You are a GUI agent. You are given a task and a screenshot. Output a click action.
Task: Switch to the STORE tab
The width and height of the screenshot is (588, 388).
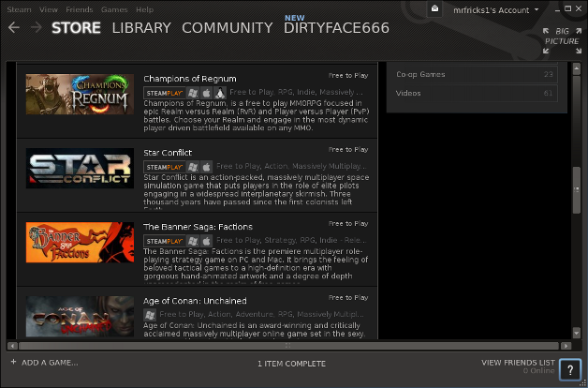tap(76, 28)
